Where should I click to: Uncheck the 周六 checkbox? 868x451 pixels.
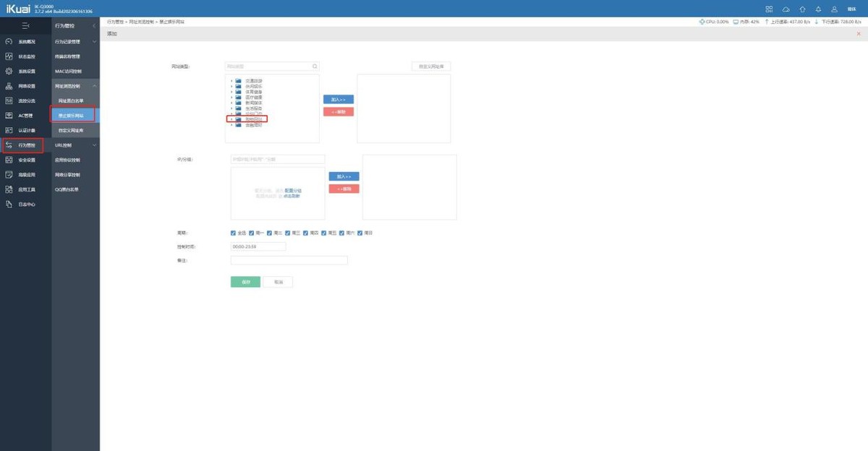pyautogui.click(x=342, y=233)
